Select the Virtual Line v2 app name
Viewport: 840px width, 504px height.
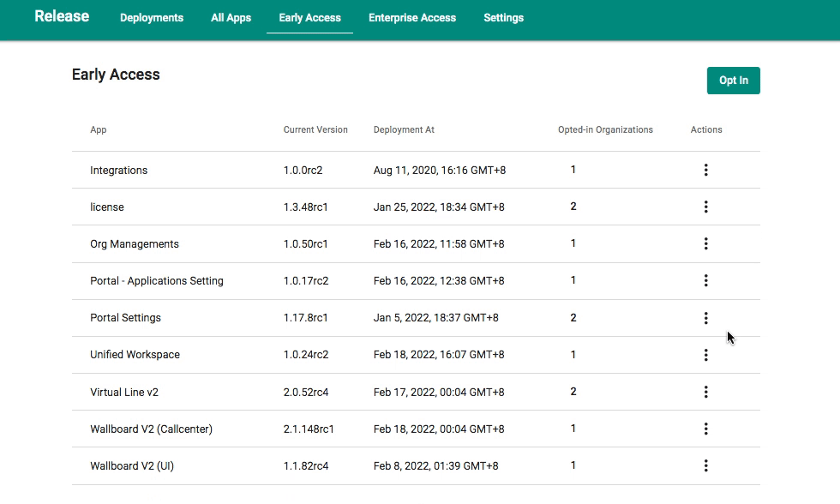click(124, 392)
